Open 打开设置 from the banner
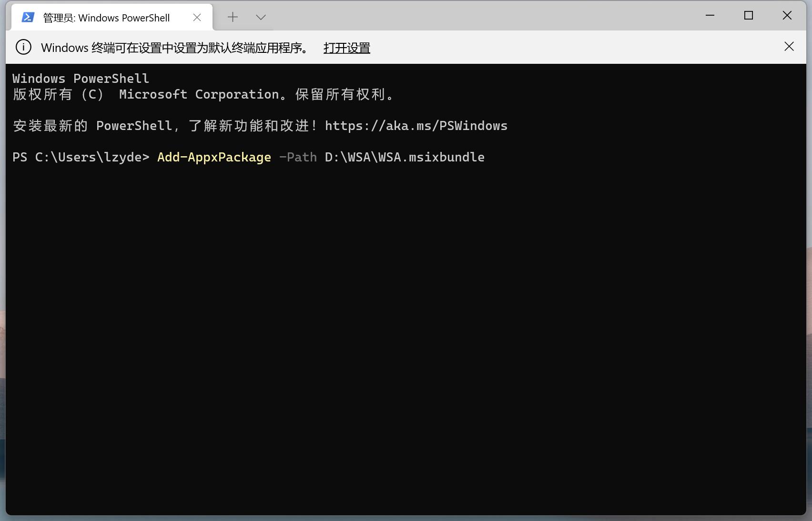812x521 pixels. point(347,48)
